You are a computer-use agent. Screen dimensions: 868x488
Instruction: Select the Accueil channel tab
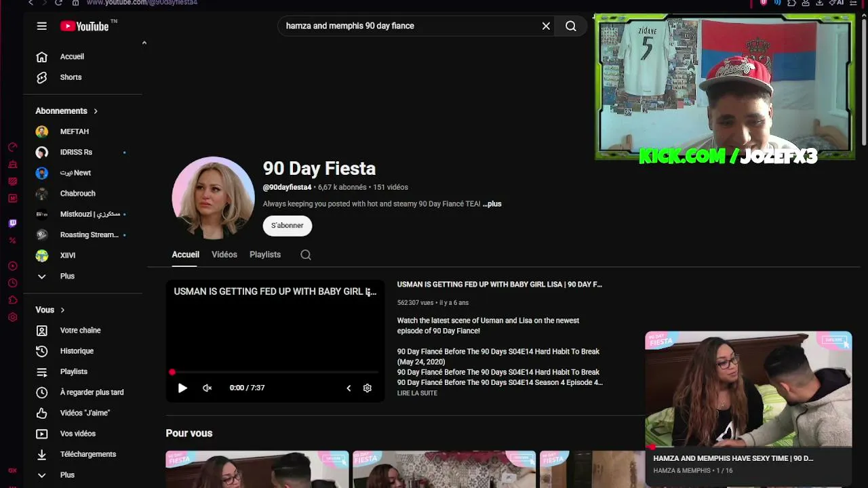point(185,255)
